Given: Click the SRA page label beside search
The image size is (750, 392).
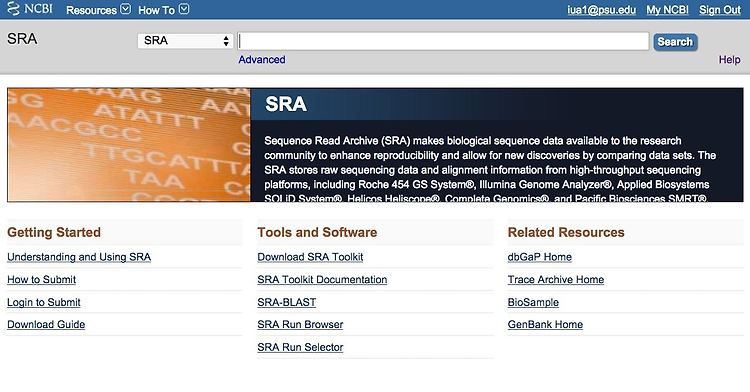Looking at the screenshot, I should (22, 39).
